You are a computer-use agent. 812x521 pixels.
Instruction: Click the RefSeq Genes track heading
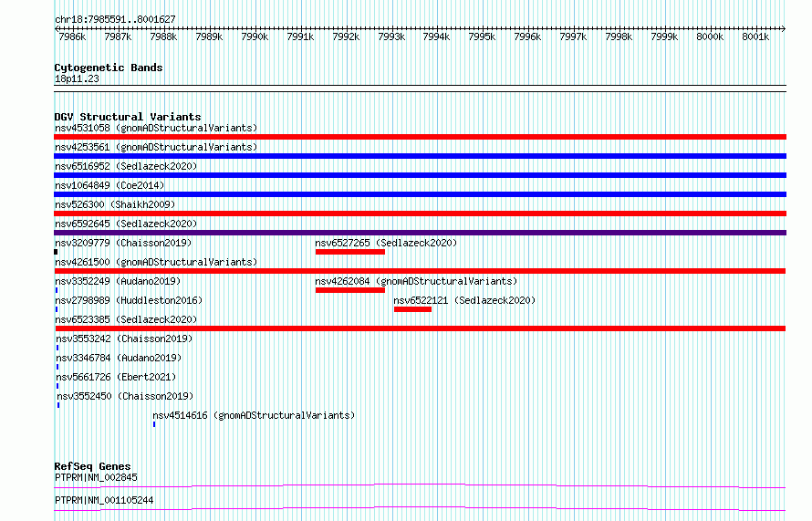(92, 466)
